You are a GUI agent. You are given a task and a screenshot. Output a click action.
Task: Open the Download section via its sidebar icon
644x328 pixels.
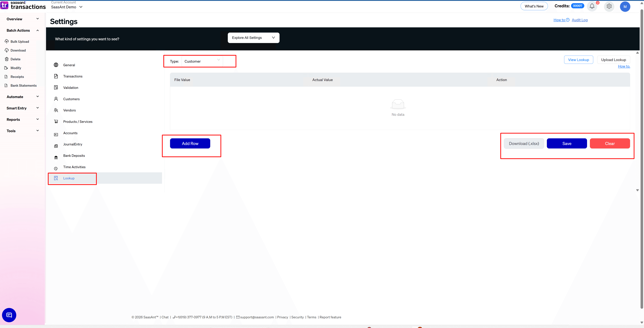tap(7, 50)
